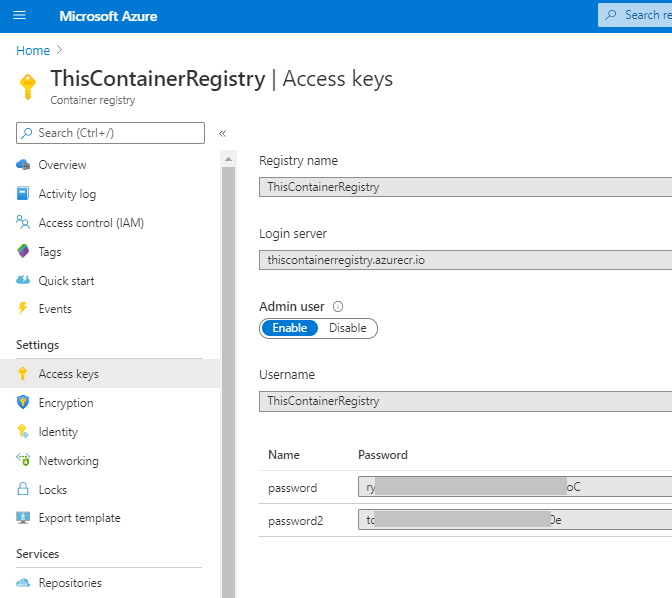This screenshot has height=598, width=672.
Task: Open Locks settings
Action: (x=53, y=490)
